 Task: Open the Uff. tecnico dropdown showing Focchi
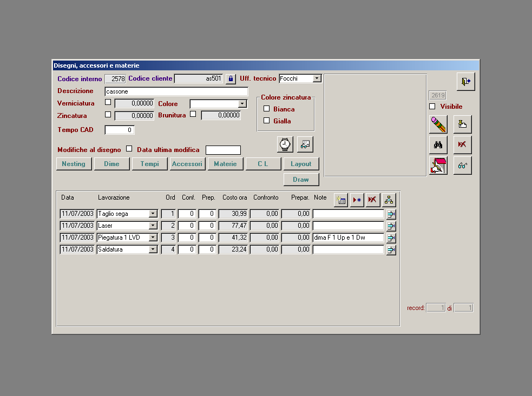pyautogui.click(x=317, y=78)
